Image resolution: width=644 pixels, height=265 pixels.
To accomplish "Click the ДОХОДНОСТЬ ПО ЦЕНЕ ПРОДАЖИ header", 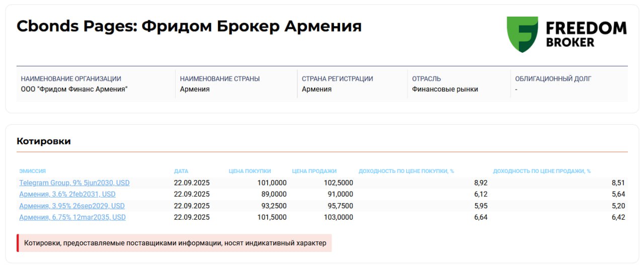I will tap(541, 171).
